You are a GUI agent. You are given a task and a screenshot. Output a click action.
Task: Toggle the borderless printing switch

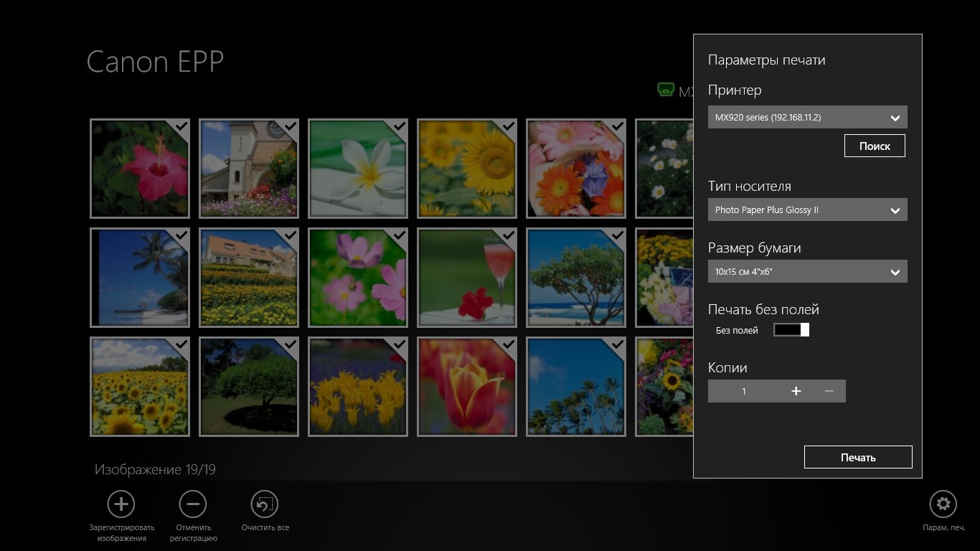pos(791,329)
